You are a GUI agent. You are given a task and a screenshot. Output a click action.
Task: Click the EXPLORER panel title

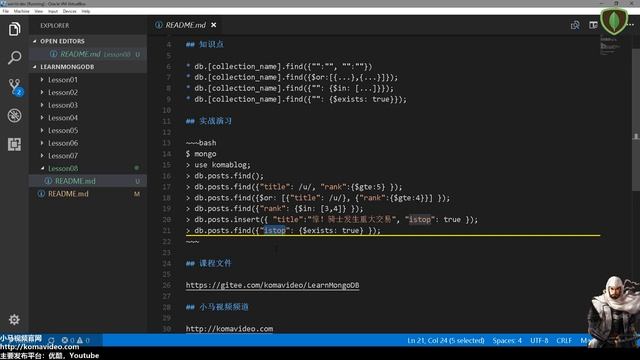tap(55, 25)
